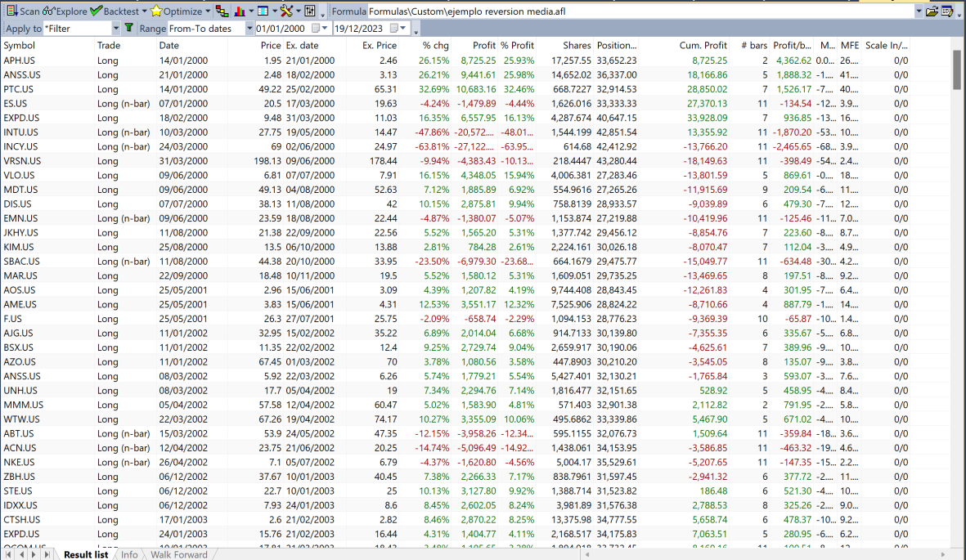Open the table view dropdown arrow

(275, 11)
